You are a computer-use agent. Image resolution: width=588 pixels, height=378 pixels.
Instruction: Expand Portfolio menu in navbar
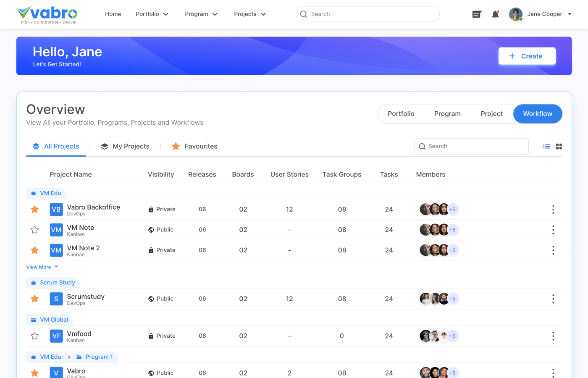[x=152, y=14]
